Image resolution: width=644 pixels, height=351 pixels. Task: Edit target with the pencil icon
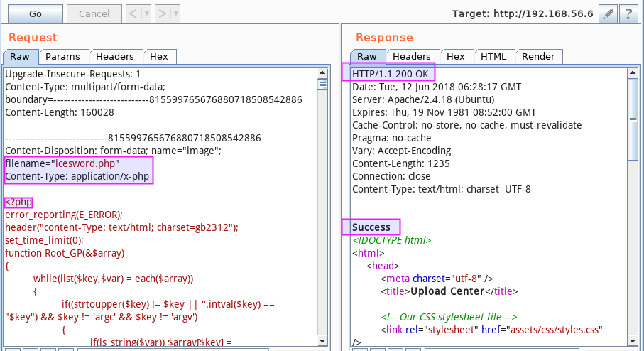point(608,14)
